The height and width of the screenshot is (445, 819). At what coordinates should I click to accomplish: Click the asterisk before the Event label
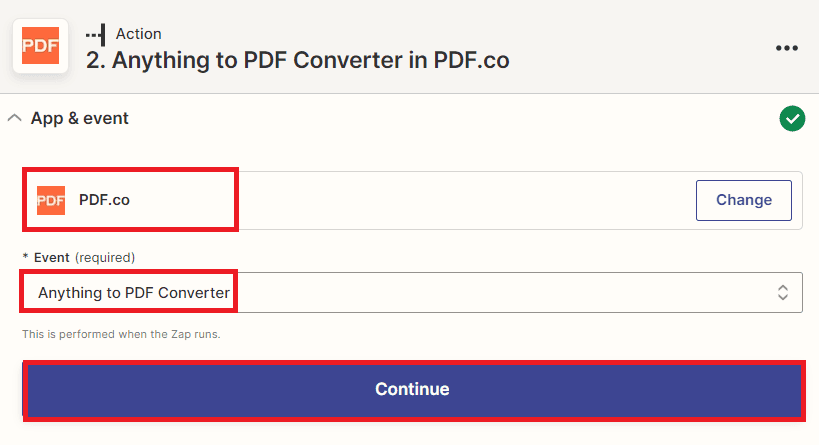click(x=25, y=257)
